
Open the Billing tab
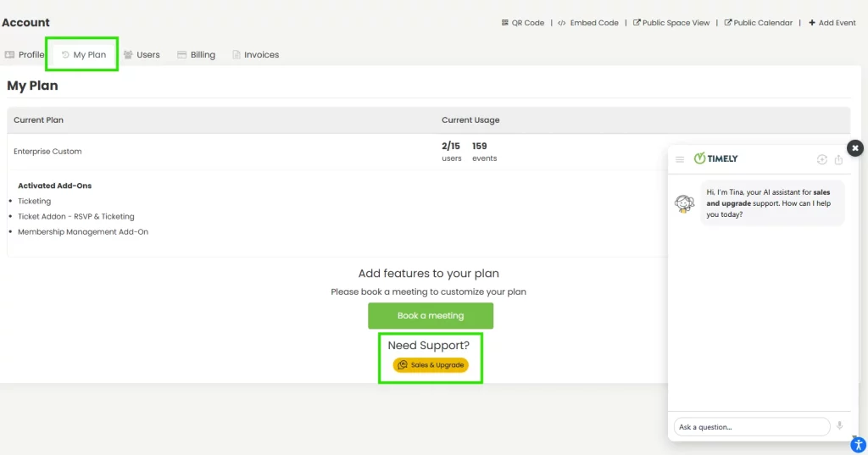click(196, 54)
